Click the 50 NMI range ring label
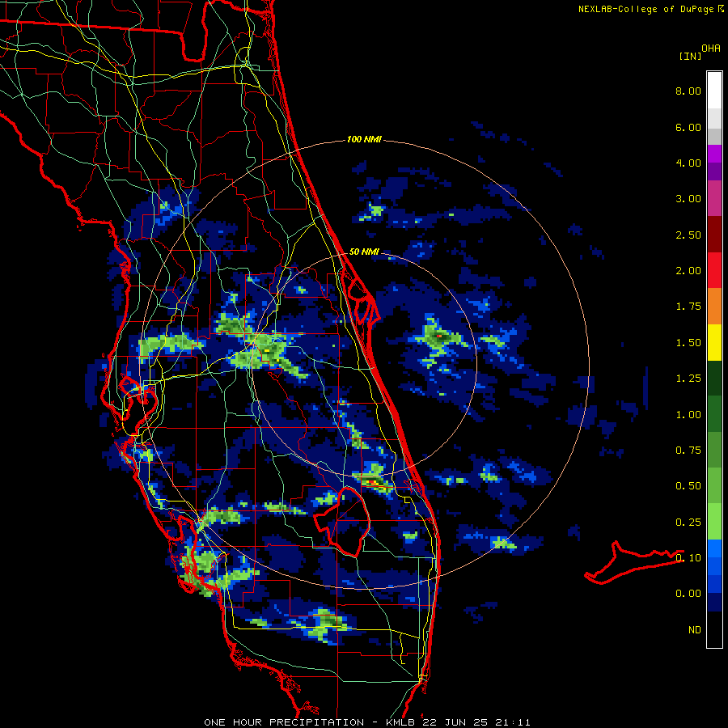 (x=364, y=252)
